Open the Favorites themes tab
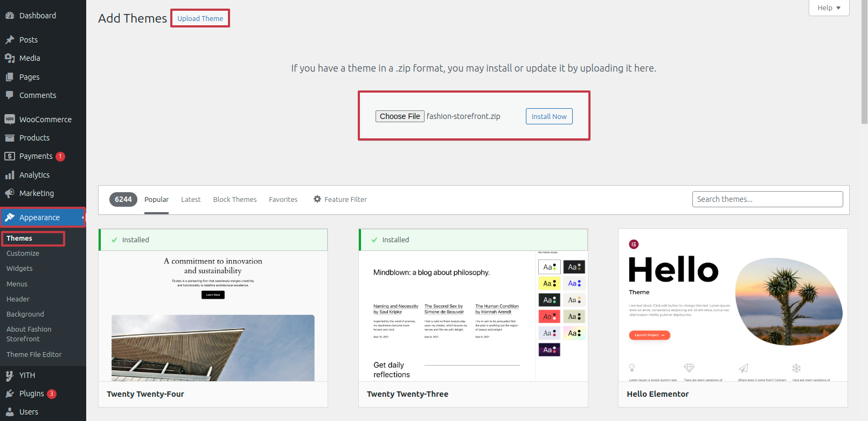 pos(283,200)
